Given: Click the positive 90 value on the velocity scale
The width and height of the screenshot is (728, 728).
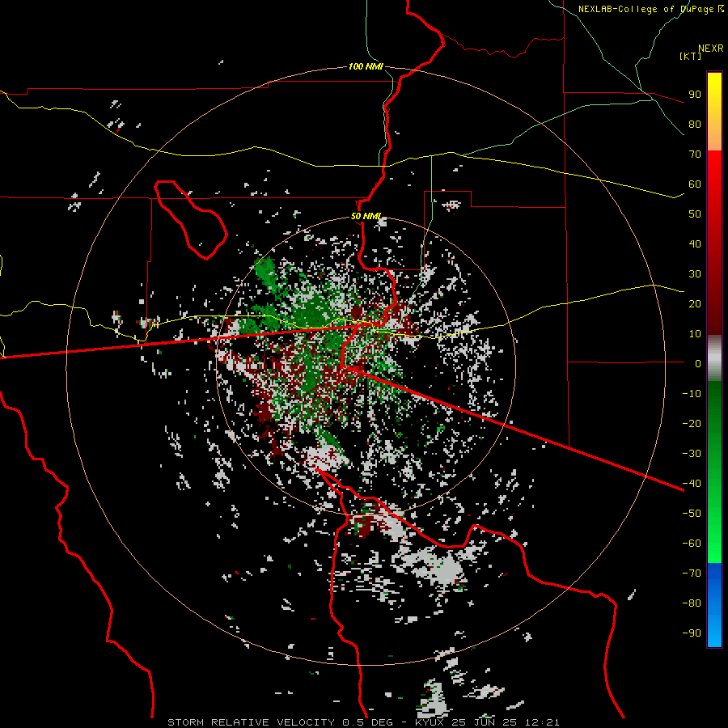Looking at the screenshot, I should point(695,95).
